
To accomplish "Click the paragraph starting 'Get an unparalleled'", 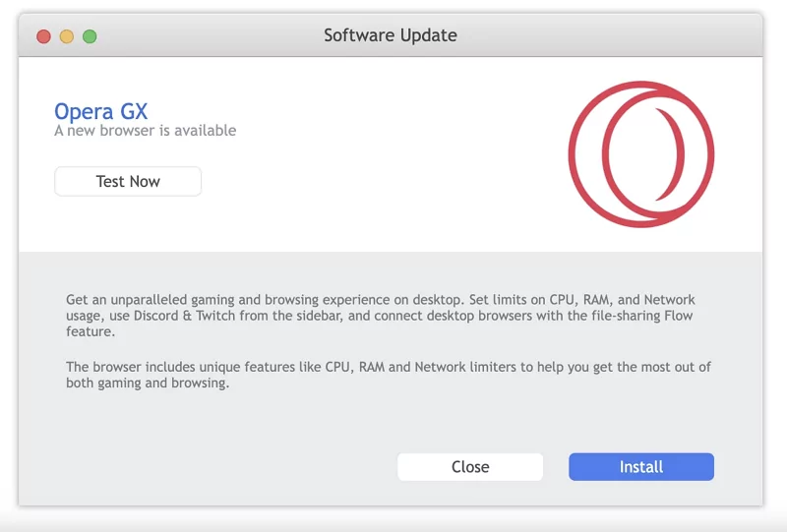I will (x=380, y=316).
